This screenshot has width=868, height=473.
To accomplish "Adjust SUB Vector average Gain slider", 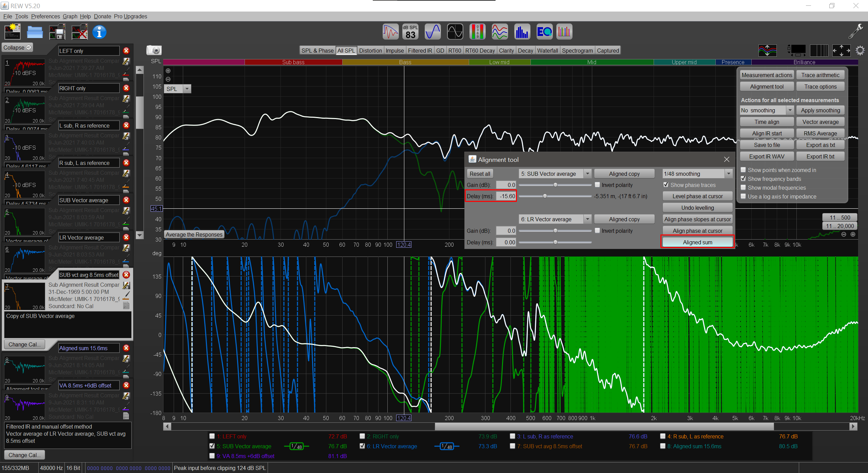I will (x=555, y=185).
